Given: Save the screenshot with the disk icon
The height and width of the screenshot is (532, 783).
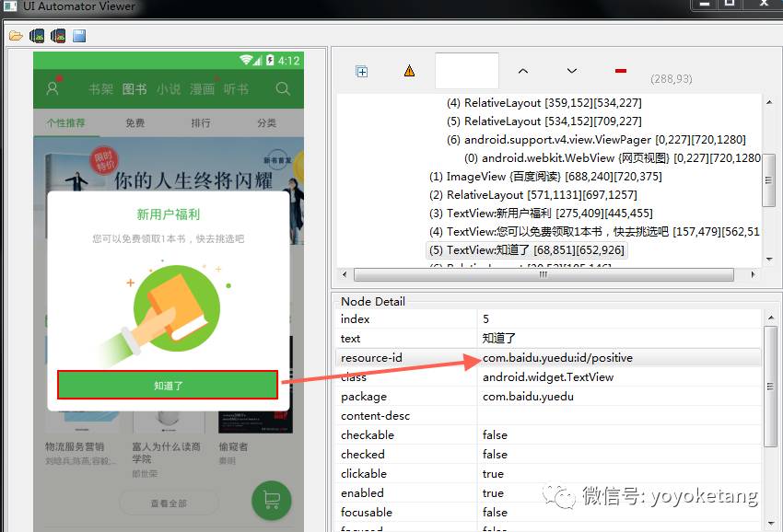Looking at the screenshot, I should pyautogui.click(x=79, y=36).
